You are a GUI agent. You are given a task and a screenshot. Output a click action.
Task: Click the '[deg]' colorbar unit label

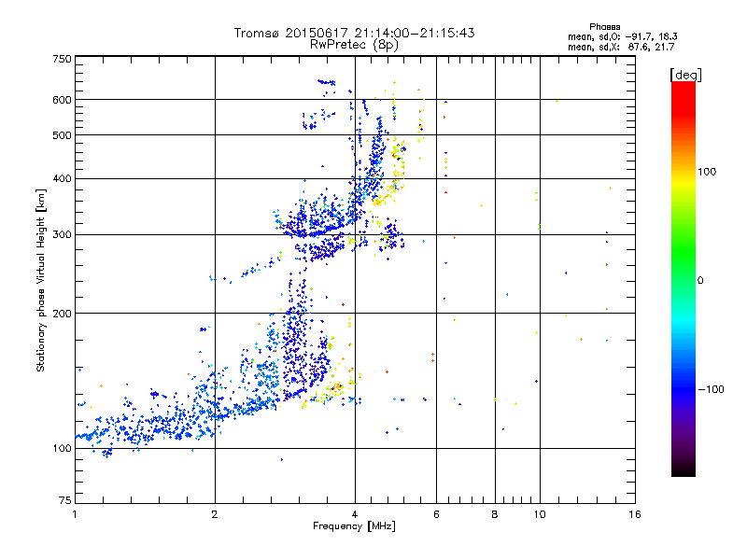coord(685,75)
